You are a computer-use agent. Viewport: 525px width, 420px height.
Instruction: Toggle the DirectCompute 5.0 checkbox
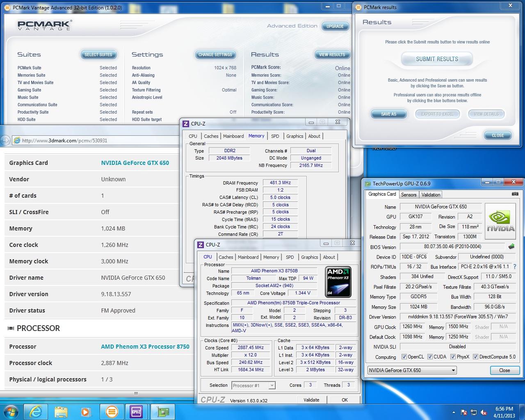pyautogui.click(x=476, y=357)
